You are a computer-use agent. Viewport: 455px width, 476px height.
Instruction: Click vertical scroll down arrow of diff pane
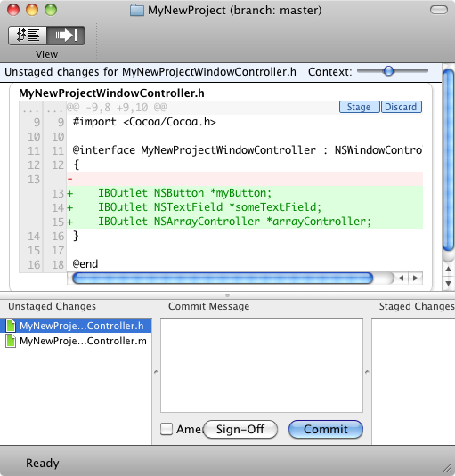click(448, 283)
